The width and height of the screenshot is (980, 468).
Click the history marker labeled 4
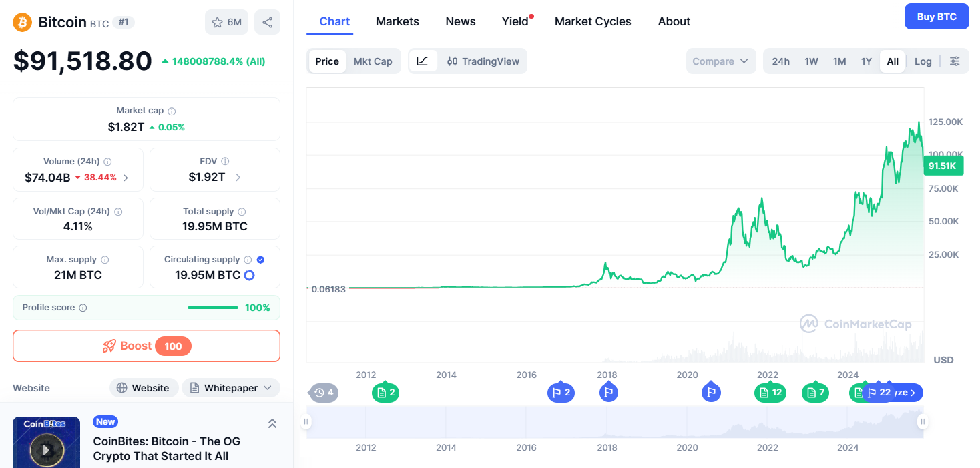tap(324, 393)
